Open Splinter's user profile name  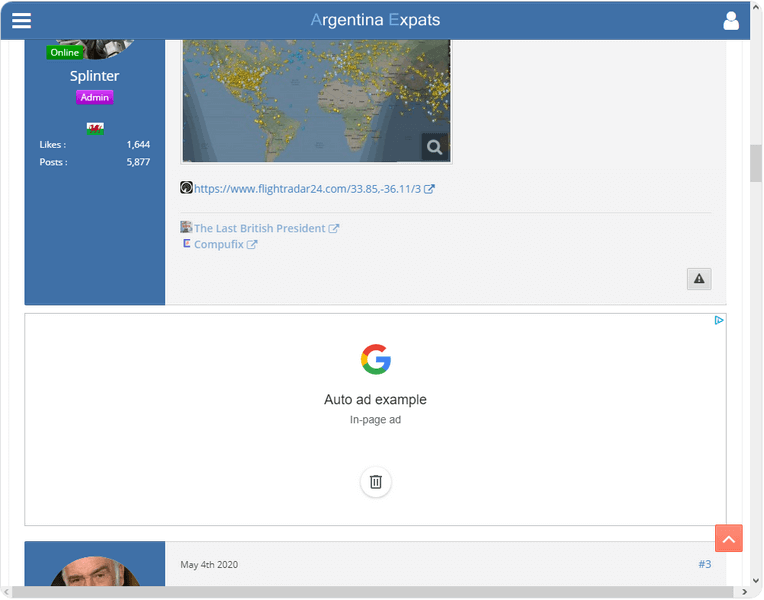[x=95, y=76]
